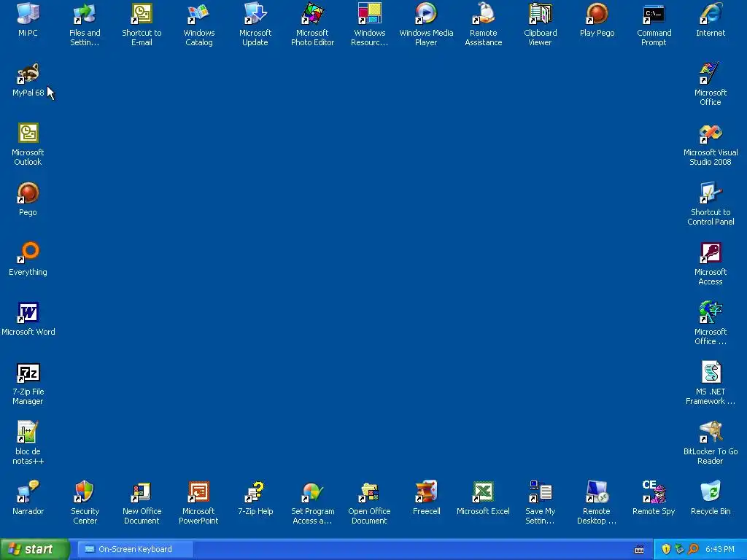Click the 6:43 PM taskbar clock
747x560 pixels.
[x=719, y=549]
